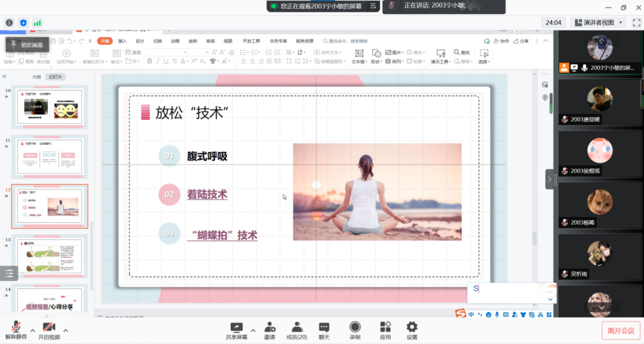The image size is (644, 344).
Task: Switch to the 插入 ribbon tab
Action: pos(122,41)
